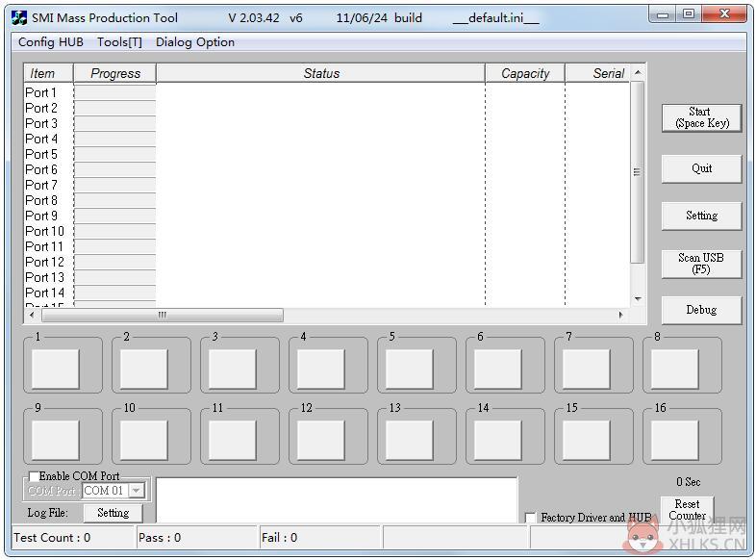The image size is (756, 560).
Task: Select the Port 5 row
Action: point(326,154)
